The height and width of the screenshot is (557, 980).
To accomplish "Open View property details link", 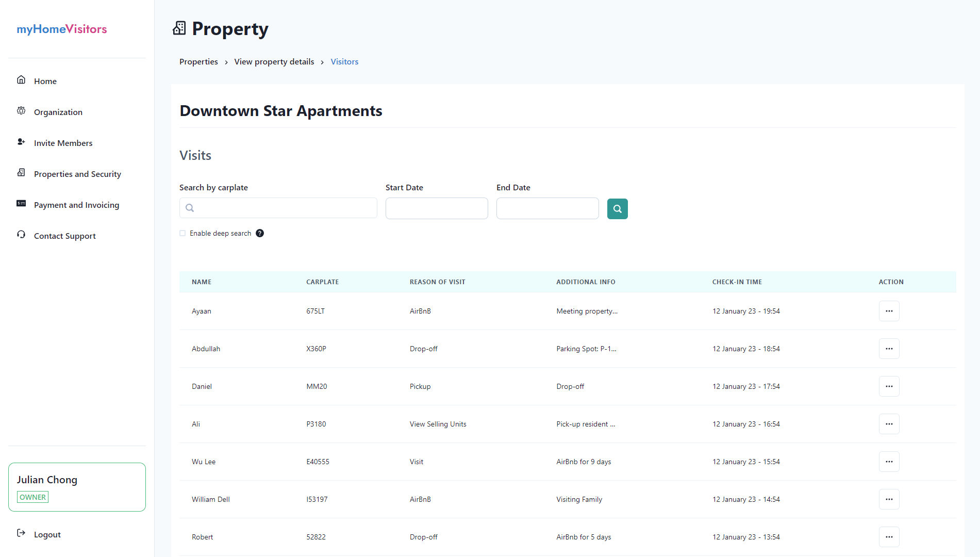I will 274,61.
